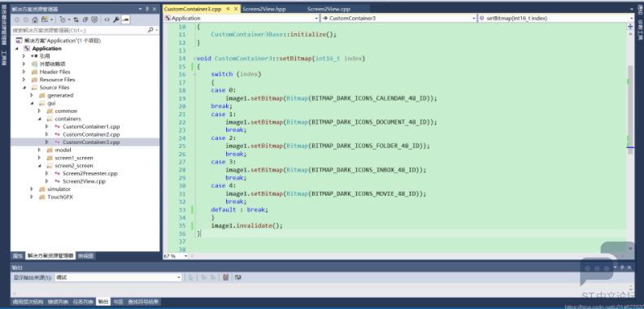Click the Clear All red icon in Output
The height and width of the screenshot is (309, 644).
click(225, 277)
